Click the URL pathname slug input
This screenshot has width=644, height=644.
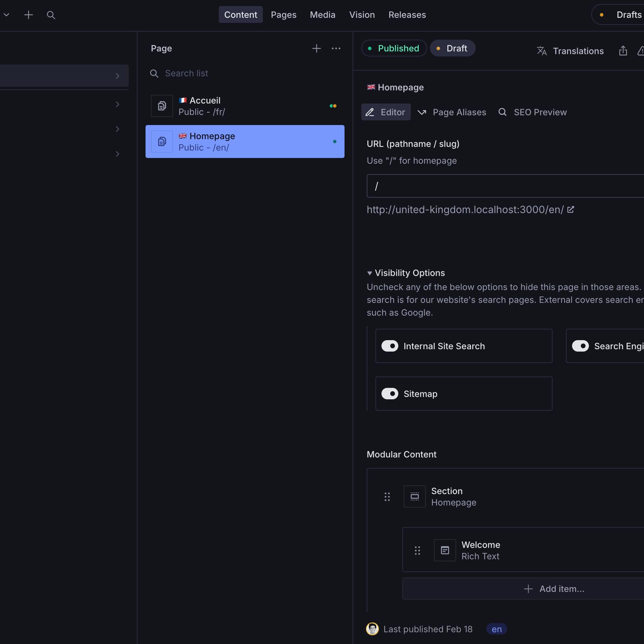[505, 186]
